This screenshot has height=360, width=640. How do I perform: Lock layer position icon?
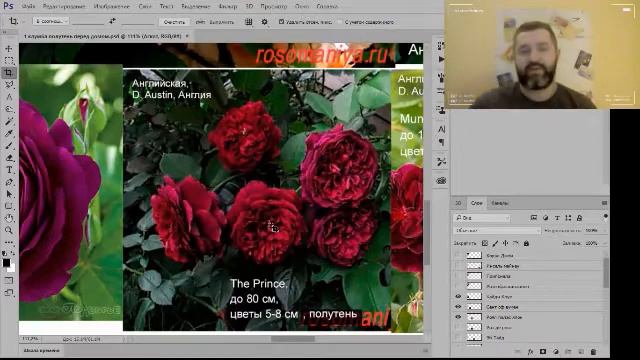pos(505,243)
